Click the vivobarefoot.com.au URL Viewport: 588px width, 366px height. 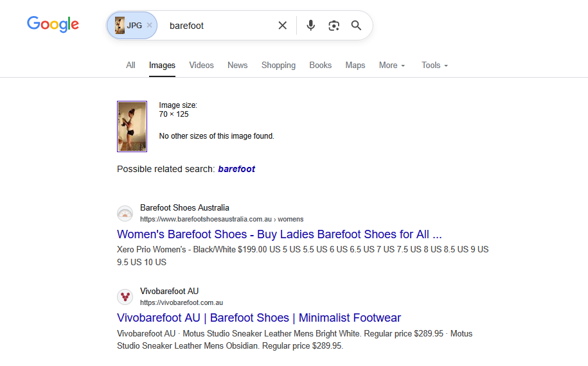click(181, 302)
